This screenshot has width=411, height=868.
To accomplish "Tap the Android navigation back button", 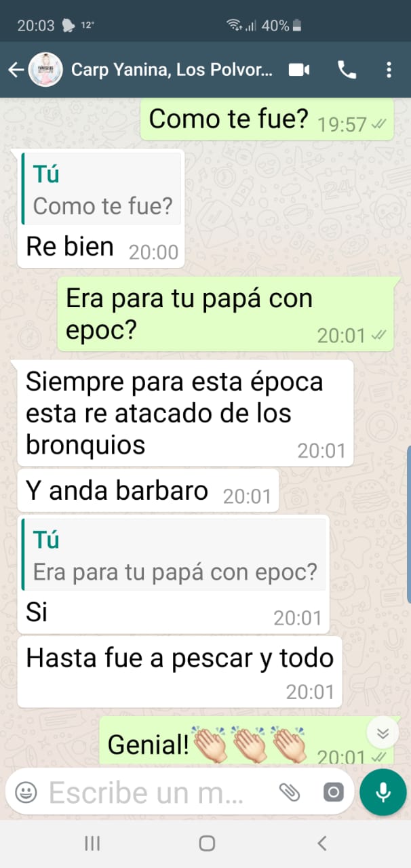I will [x=322, y=843].
